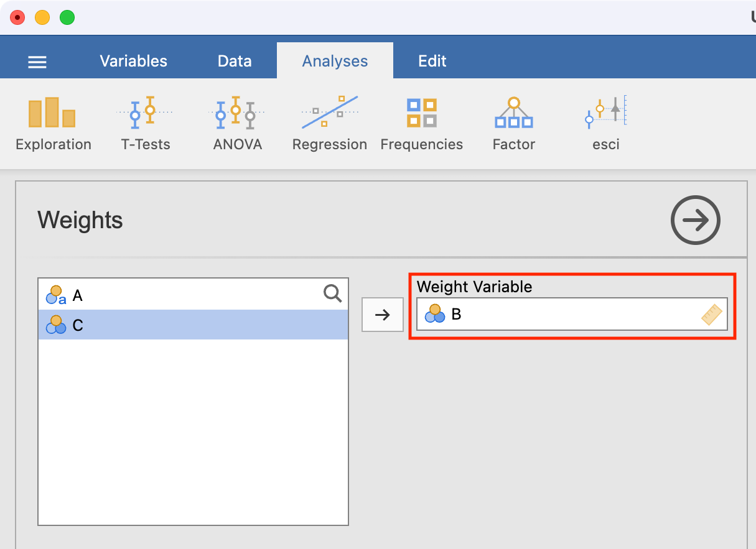Select variable C in the list

[x=77, y=325]
